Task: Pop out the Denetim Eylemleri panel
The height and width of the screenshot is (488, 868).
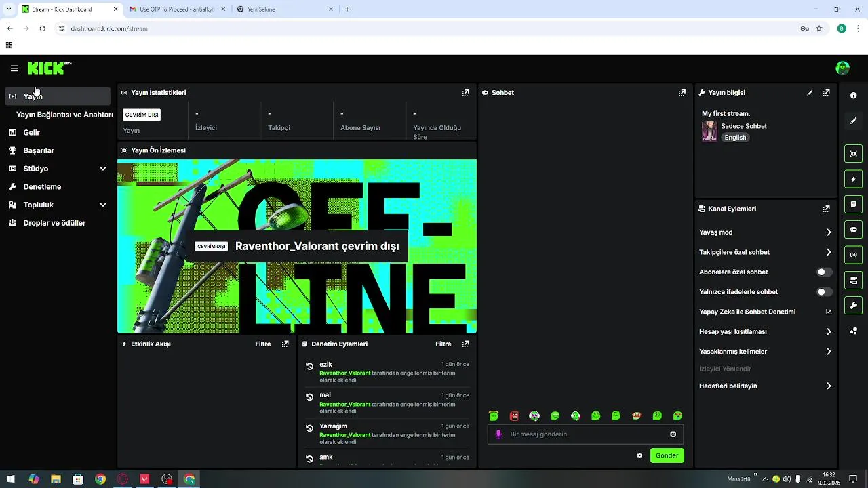Action: pos(466,344)
